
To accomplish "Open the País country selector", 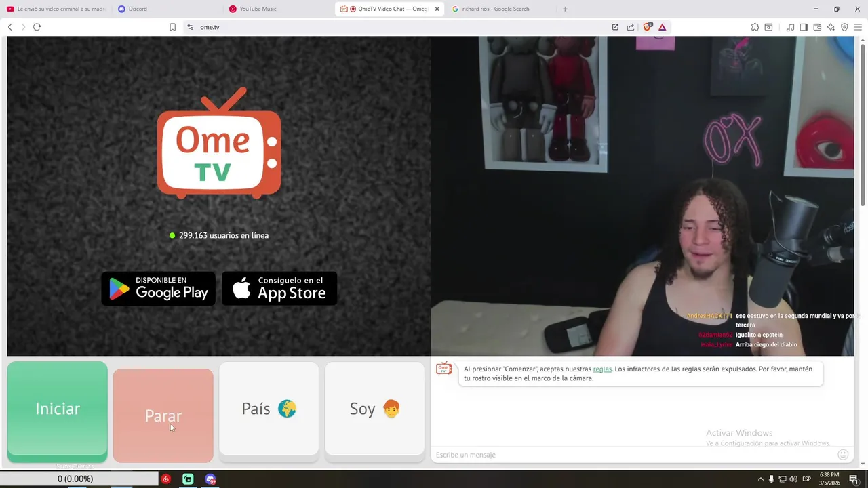I will [269, 409].
